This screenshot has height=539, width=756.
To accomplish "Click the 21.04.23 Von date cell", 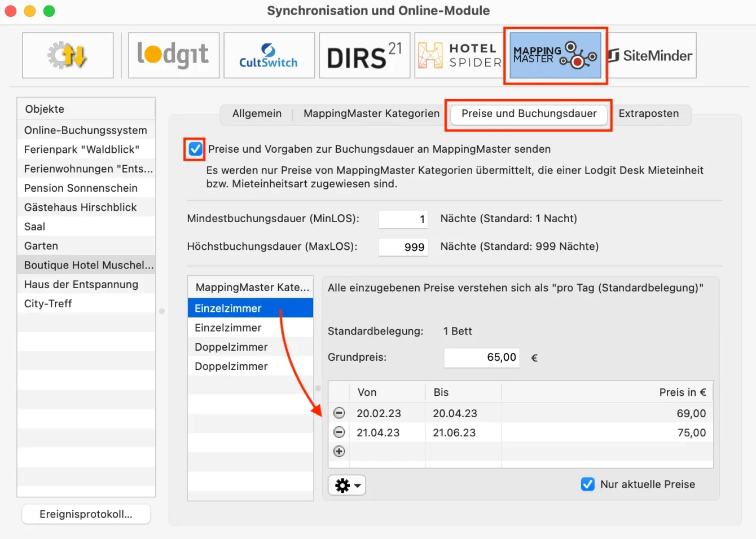I will (387, 432).
